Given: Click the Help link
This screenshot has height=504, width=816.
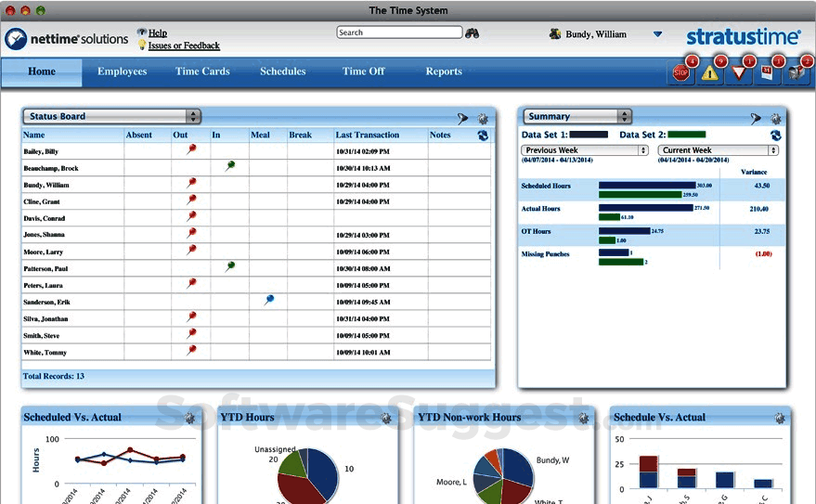Looking at the screenshot, I should pos(158,32).
